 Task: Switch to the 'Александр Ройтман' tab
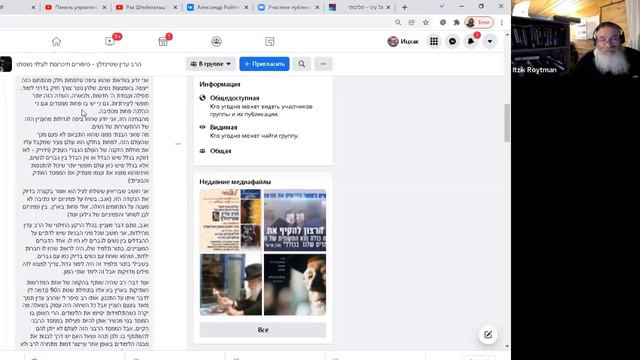217,7
